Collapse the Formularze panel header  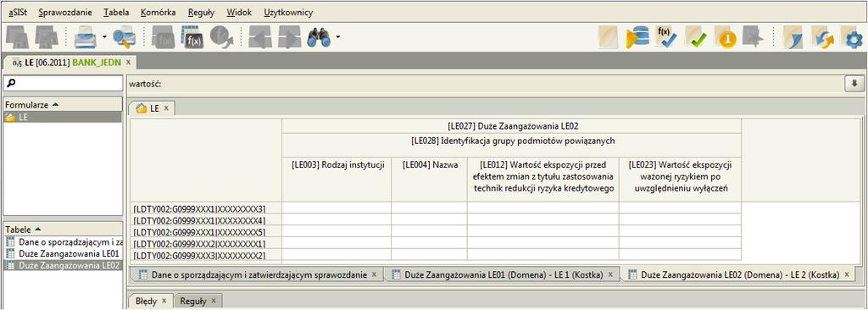tap(63, 104)
